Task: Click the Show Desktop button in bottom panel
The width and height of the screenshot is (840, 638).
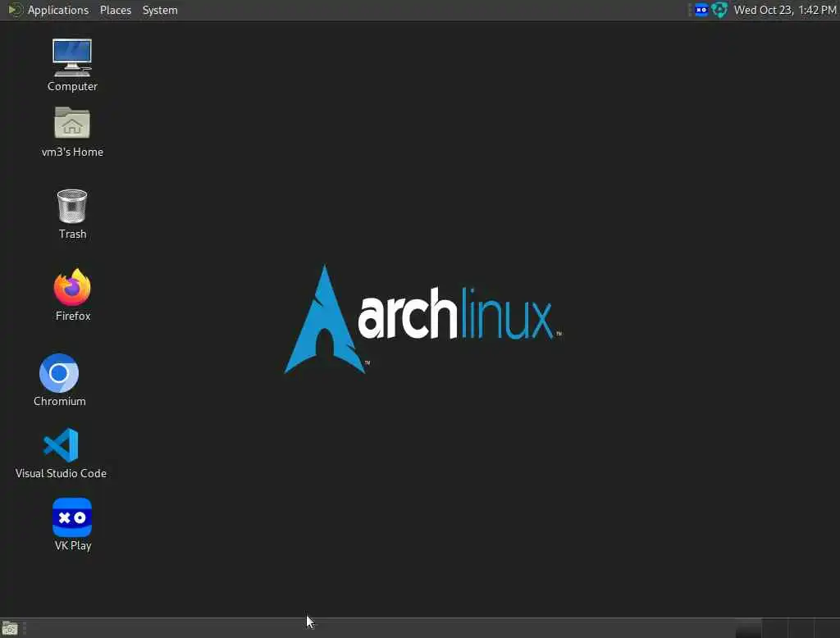Action: [10, 628]
